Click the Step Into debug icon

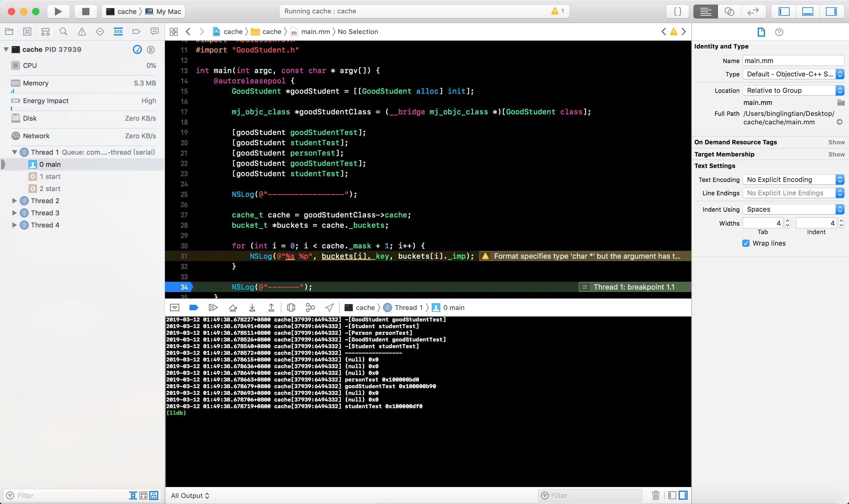(x=252, y=308)
